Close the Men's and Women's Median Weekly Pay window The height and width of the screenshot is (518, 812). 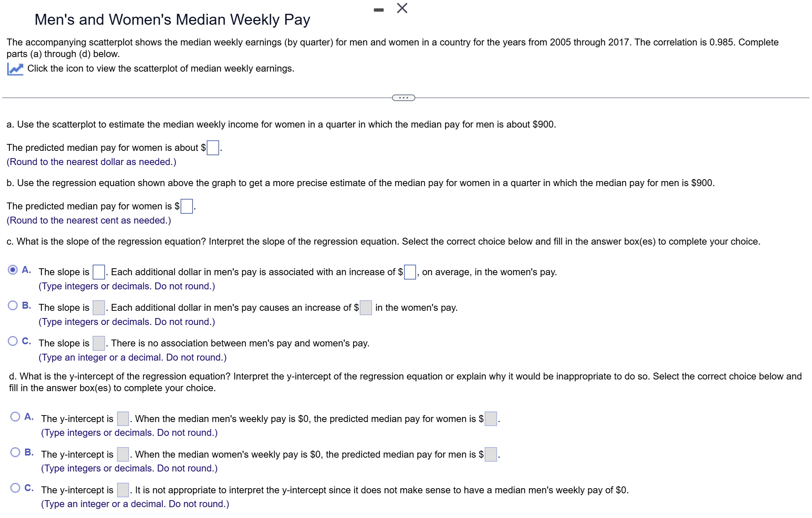point(402,9)
